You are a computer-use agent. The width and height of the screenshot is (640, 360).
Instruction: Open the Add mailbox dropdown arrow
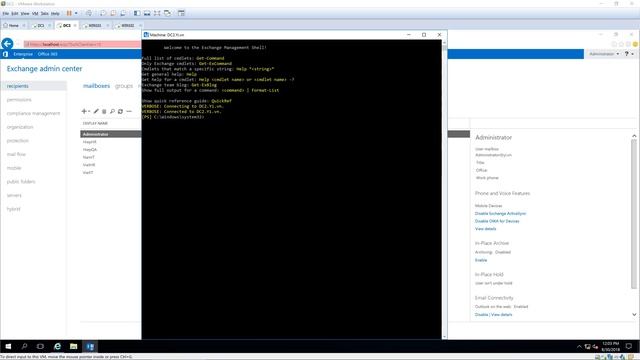89,111
